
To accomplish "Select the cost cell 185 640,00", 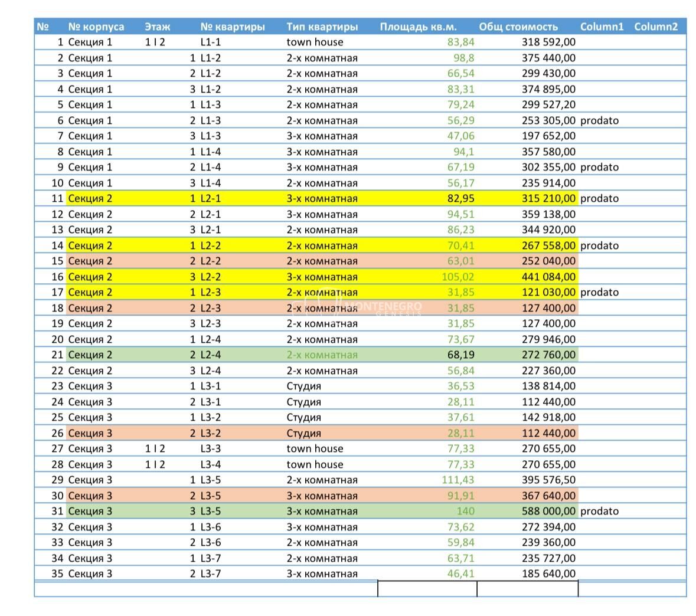I will 548,574.
